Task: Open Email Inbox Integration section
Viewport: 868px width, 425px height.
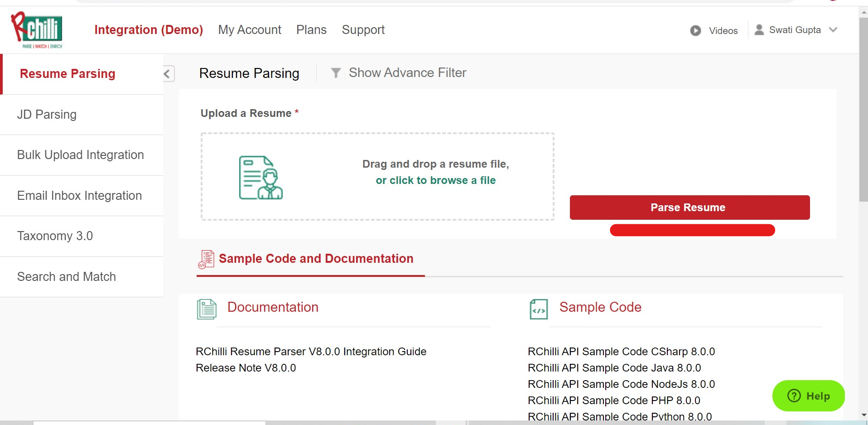Action: (82, 196)
